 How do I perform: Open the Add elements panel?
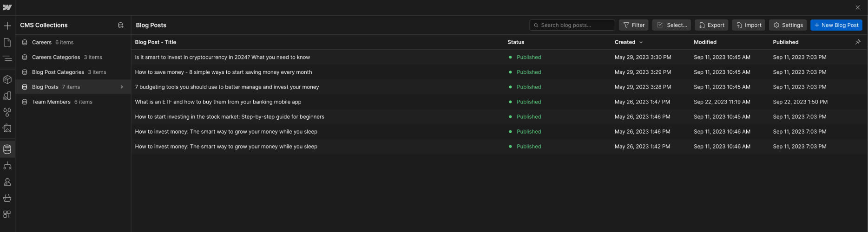(x=7, y=26)
